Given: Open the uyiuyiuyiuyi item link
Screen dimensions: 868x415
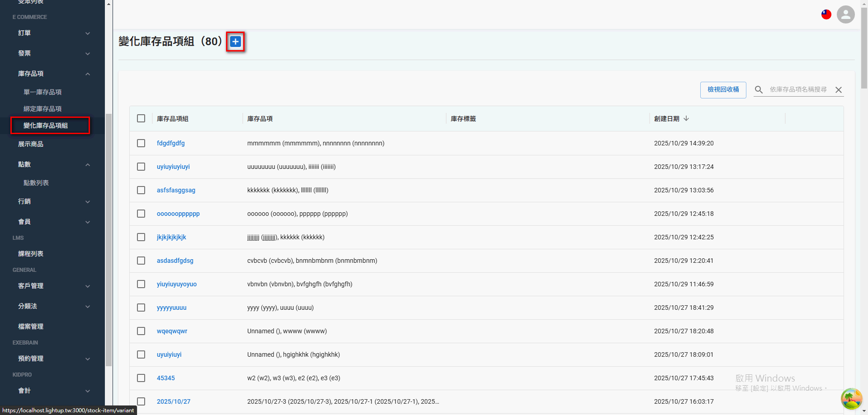Looking at the screenshot, I should pos(173,167).
